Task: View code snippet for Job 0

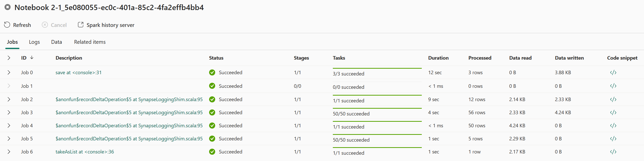Action: click(x=613, y=73)
